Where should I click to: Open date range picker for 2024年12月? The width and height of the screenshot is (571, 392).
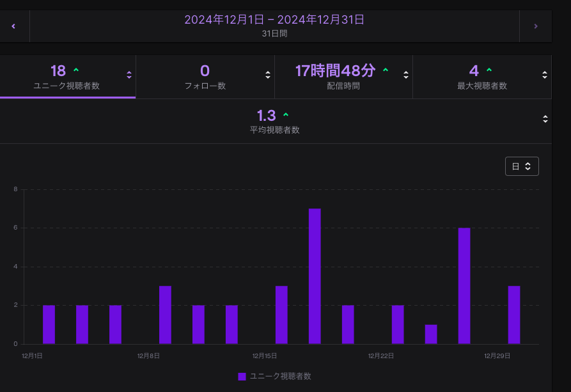coord(274,26)
